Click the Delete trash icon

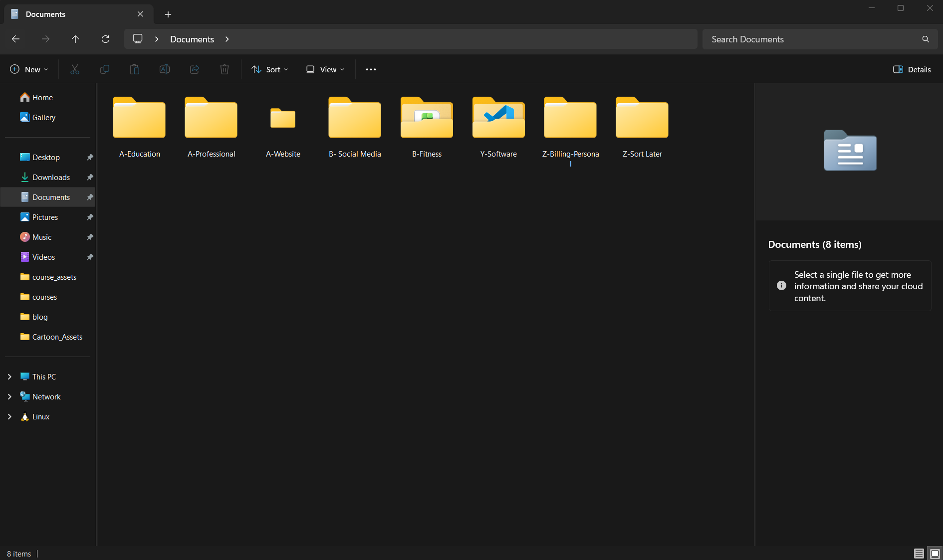(225, 69)
